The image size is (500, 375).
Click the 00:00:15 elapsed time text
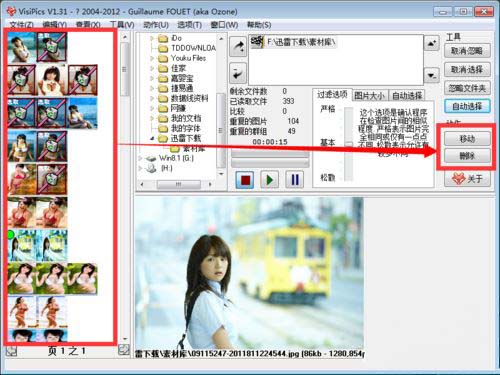(270, 142)
